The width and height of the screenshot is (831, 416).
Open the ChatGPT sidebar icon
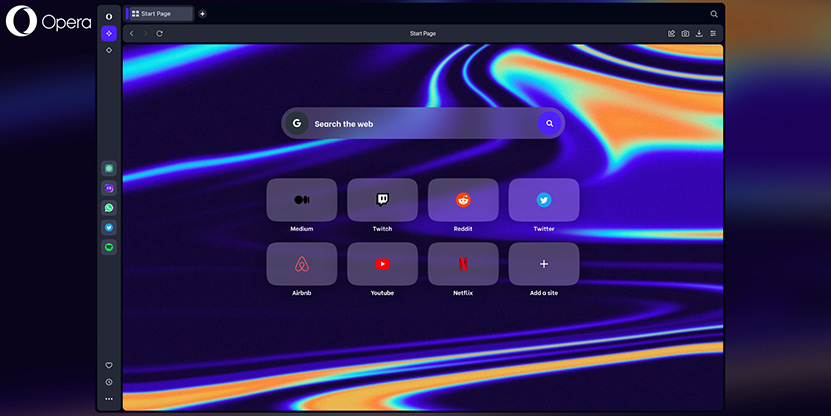pyautogui.click(x=109, y=169)
